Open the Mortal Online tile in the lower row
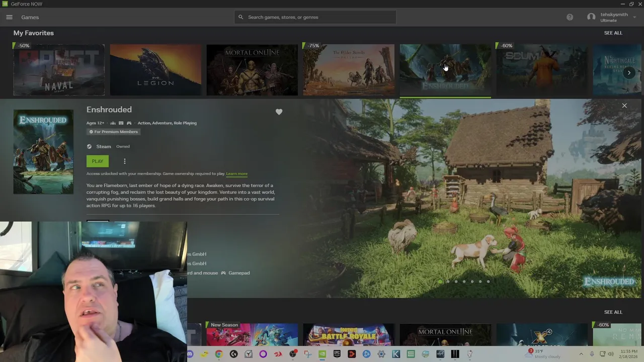 [445, 335]
